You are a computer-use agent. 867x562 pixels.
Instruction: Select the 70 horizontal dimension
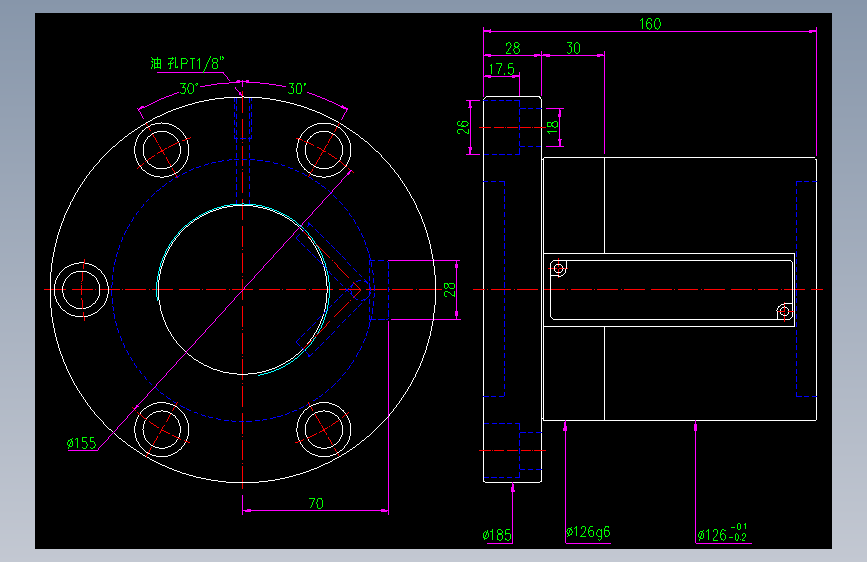[316, 503]
